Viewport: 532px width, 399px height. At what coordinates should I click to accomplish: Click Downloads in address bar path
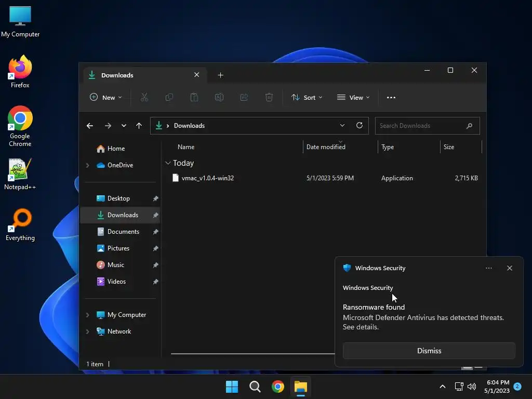point(189,126)
